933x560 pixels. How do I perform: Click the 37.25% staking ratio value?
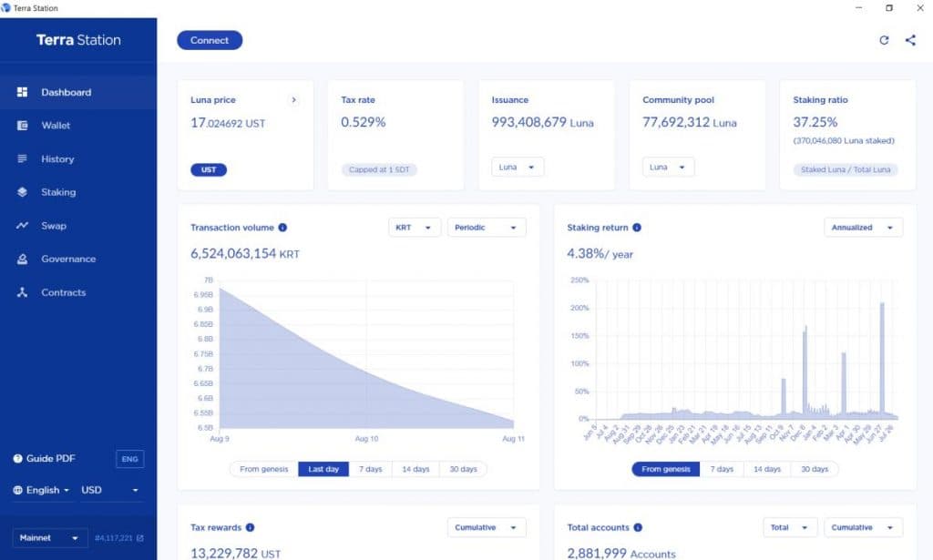(815, 122)
